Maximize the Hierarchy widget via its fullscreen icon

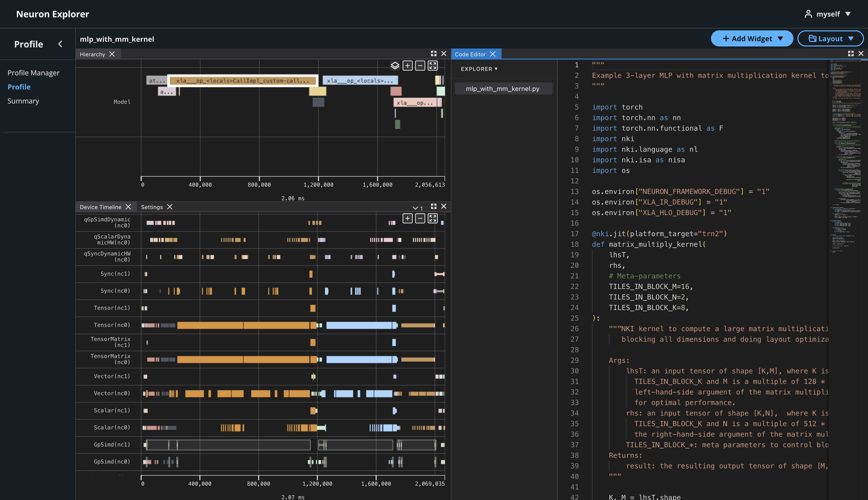coord(433,54)
